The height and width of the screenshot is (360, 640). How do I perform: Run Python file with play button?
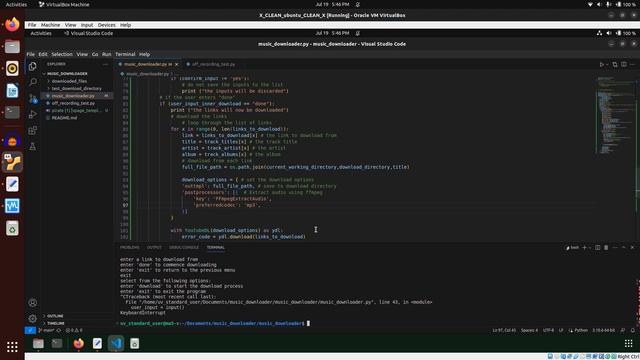click(601, 64)
